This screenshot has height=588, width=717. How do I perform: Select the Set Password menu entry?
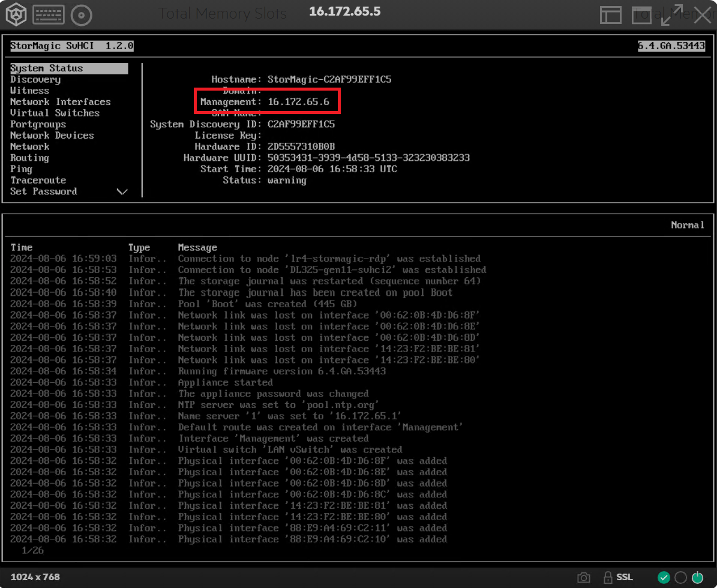point(43,191)
